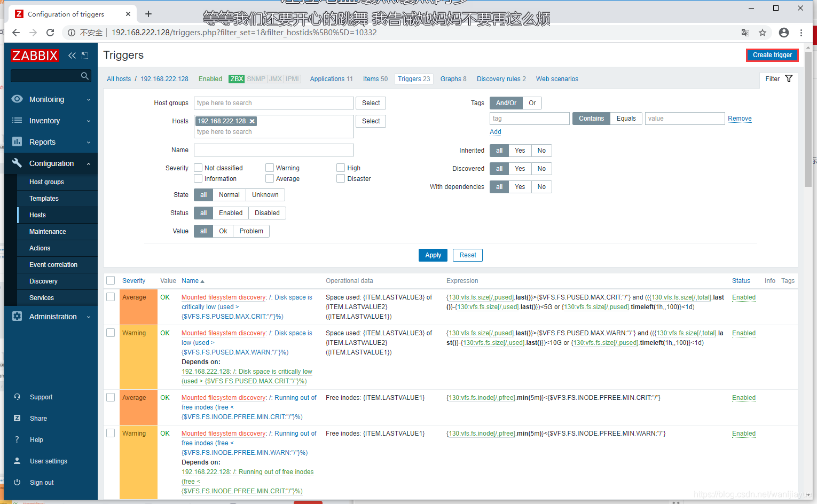Click the All hosts breadcrumb link
817x504 pixels.
click(119, 79)
